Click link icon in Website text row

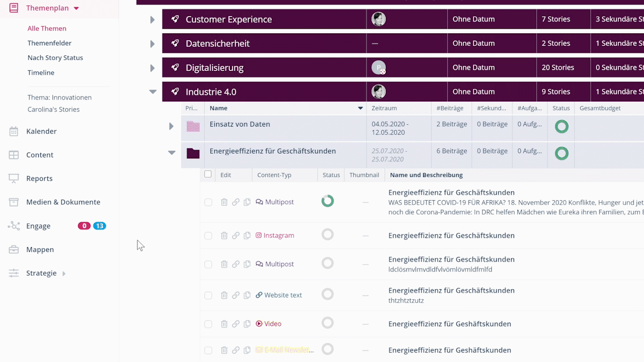pos(235,295)
